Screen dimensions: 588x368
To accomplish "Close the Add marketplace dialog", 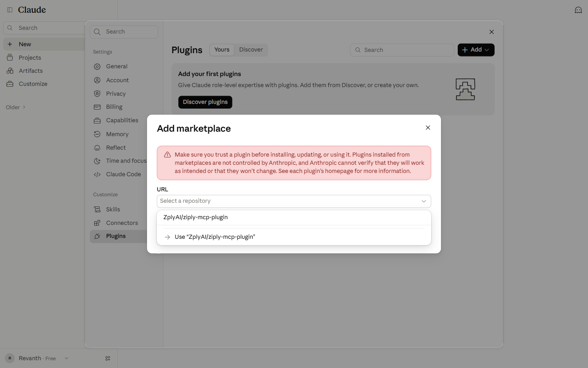I will pos(428,128).
